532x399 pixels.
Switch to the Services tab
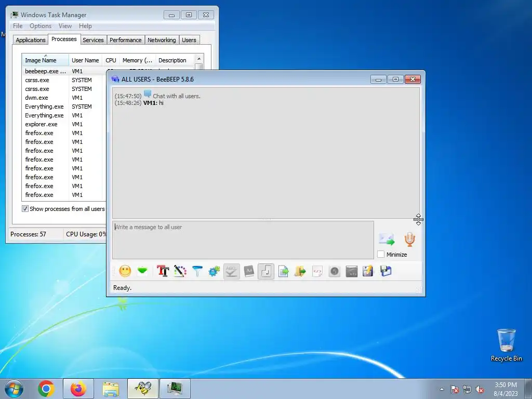pos(94,40)
